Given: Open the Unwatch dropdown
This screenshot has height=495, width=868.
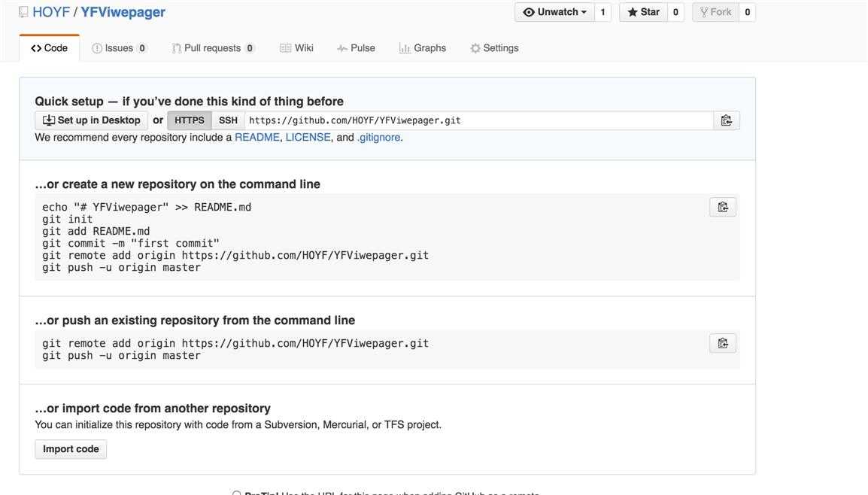Looking at the screenshot, I should point(554,12).
